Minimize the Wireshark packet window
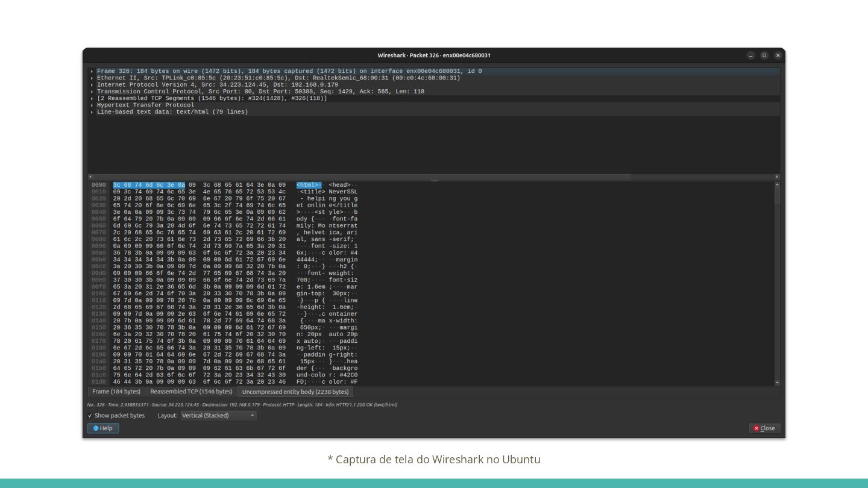This screenshot has height=488, width=868. (x=750, y=55)
